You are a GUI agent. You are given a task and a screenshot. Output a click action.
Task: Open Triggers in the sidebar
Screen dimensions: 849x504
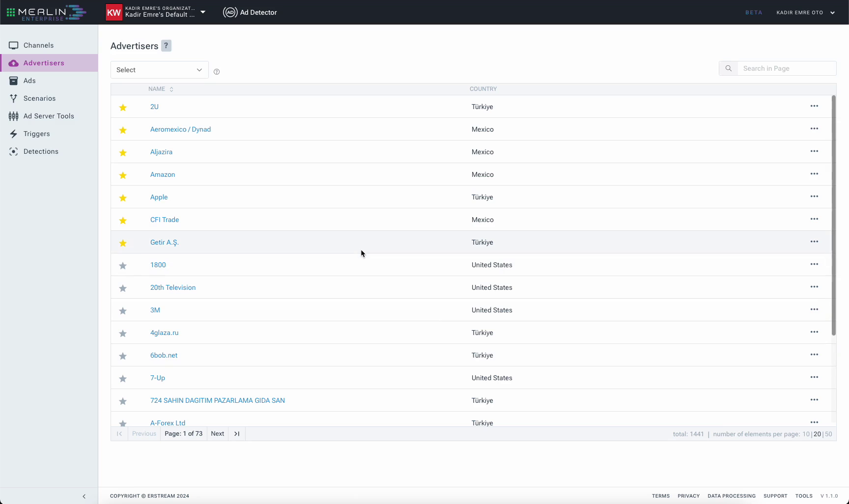[49, 134]
